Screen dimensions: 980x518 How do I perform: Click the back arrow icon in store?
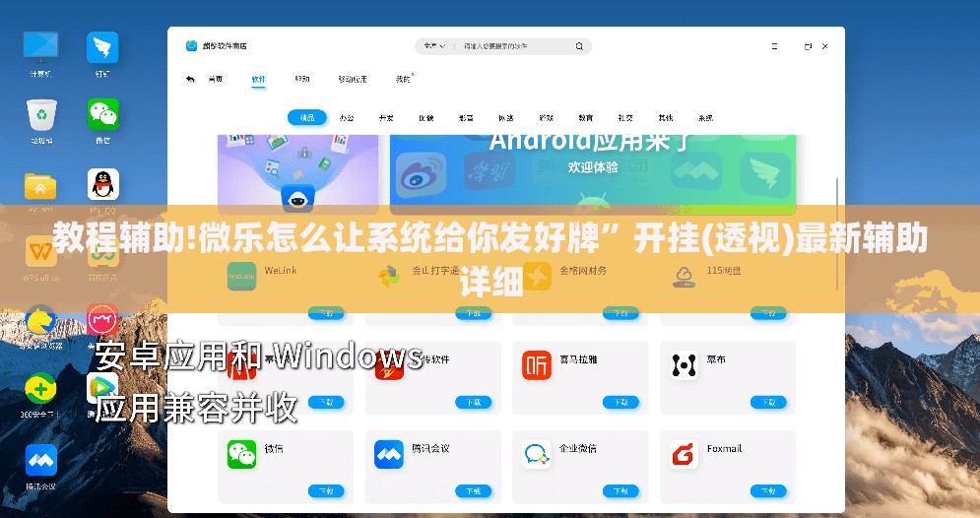[191, 80]
